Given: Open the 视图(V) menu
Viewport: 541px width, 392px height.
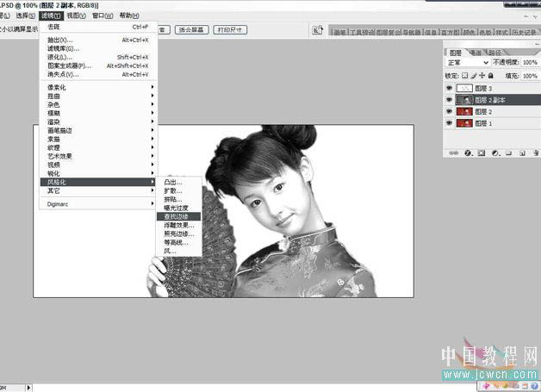Looking at the screenshot, I should (77, 16).
